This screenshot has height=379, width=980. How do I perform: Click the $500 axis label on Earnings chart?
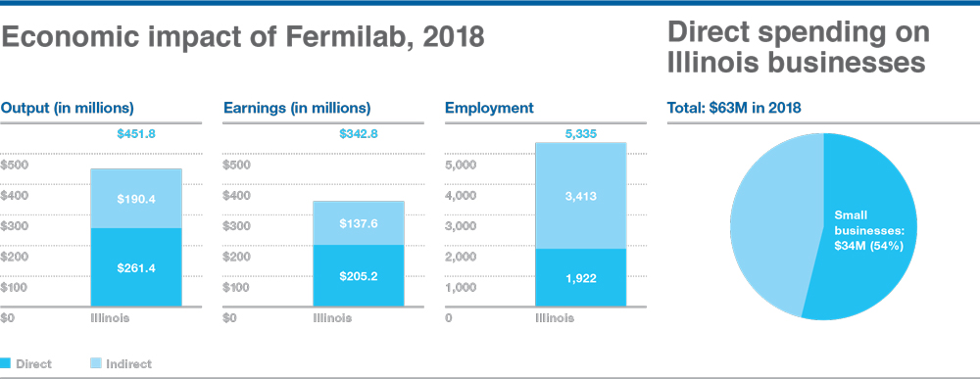pos(237,165)
